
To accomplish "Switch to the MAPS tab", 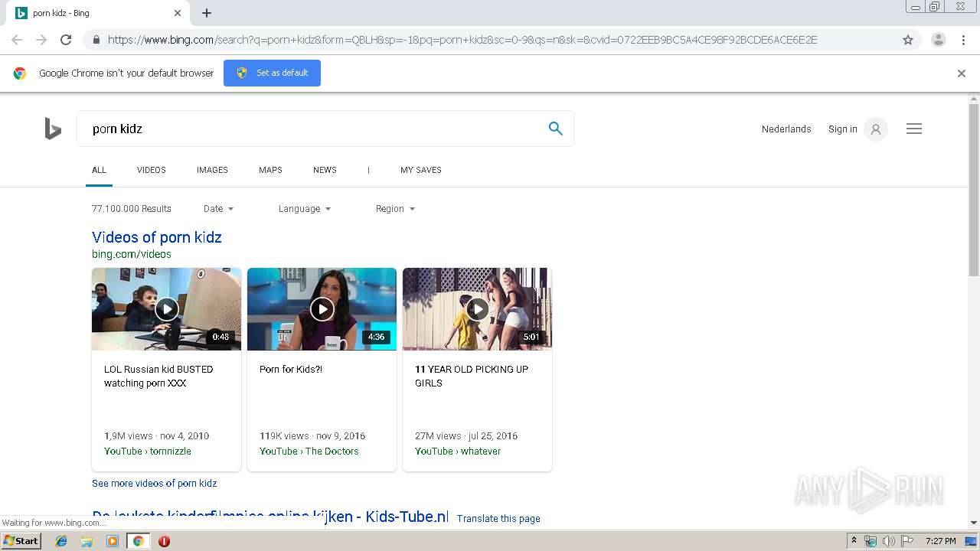I will coord(270,170).
